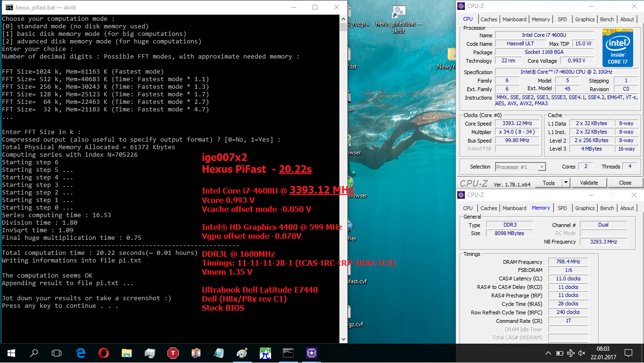This screenshot has width=644, height=363.
Task: Click lower CPU-Z window title icon
Action: pyautogui.click(x=461, y=195)
